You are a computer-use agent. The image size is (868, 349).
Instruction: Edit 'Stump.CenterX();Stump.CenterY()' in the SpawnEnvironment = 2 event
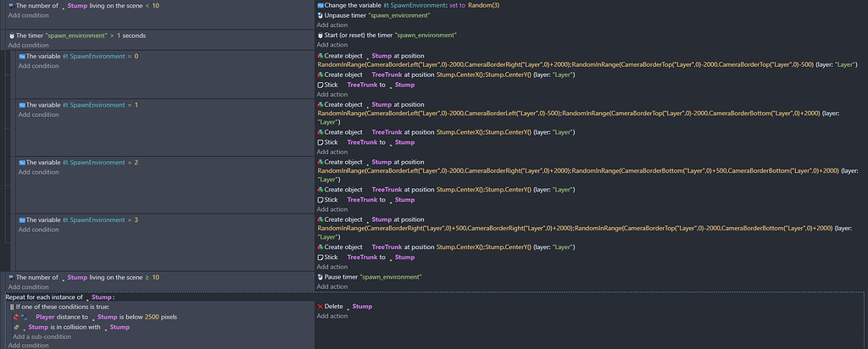coord(484,190)
